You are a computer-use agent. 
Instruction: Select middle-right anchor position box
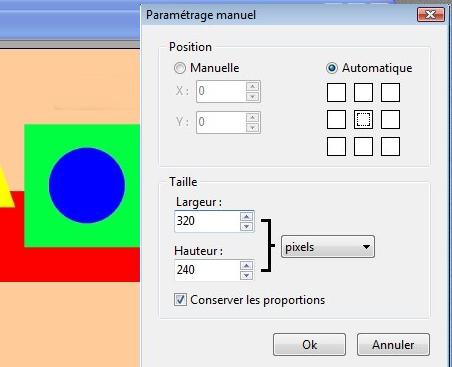coord(390,119)
